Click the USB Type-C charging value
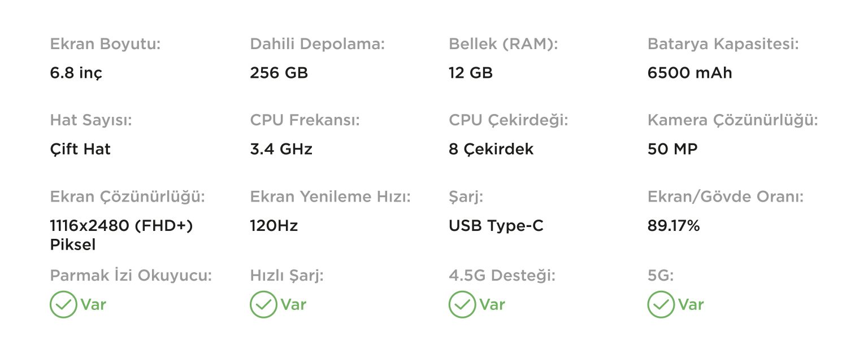This screenshot has height=354, width=868. click(x=496, y=227)
